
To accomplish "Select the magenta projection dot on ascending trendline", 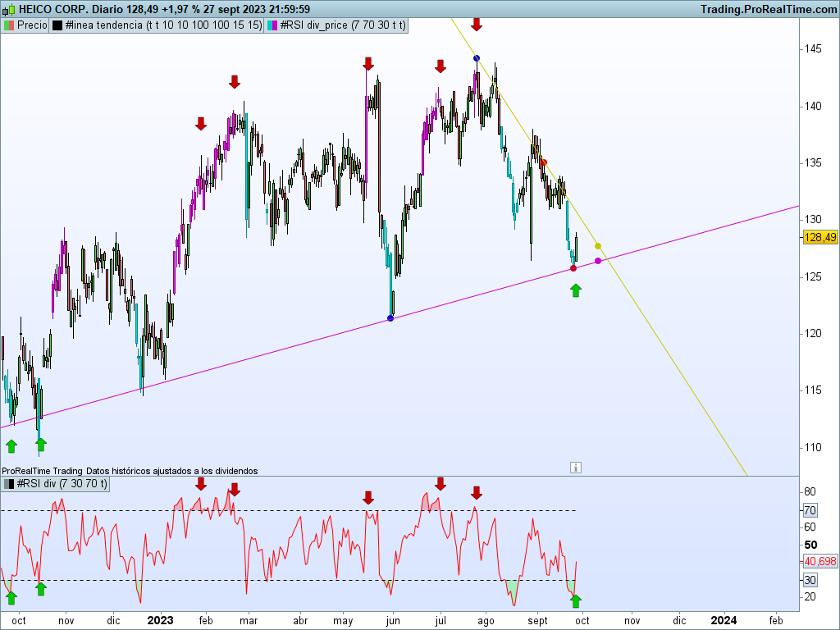I will point(598,261).
